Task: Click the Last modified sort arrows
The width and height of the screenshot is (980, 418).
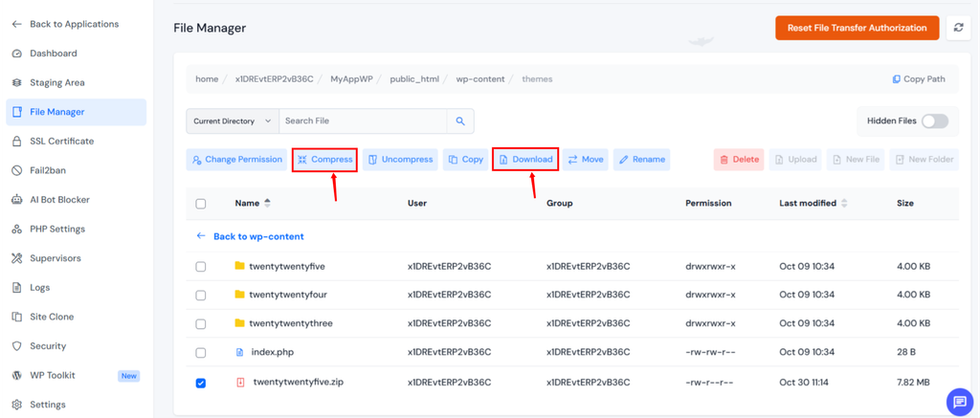Action: pyautogui.click(x=844, y=203)
